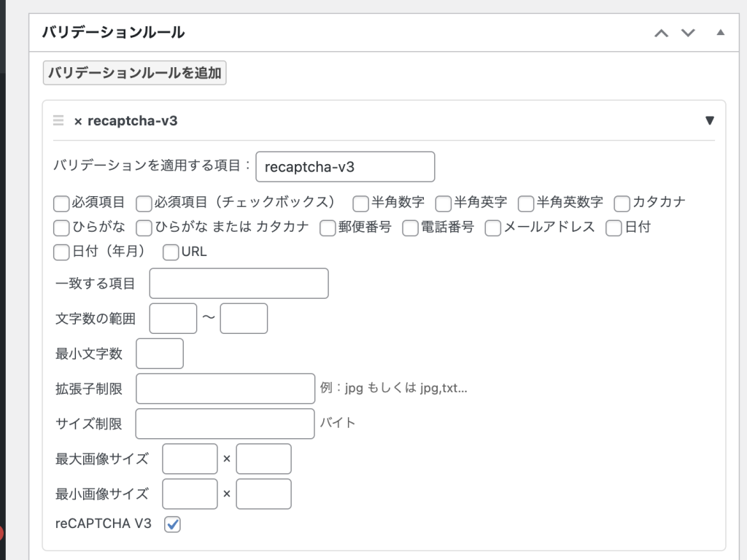Focus the 最大画像サイズ width field
This screenshot has height=560, width=747.
(x=190, y=459)
